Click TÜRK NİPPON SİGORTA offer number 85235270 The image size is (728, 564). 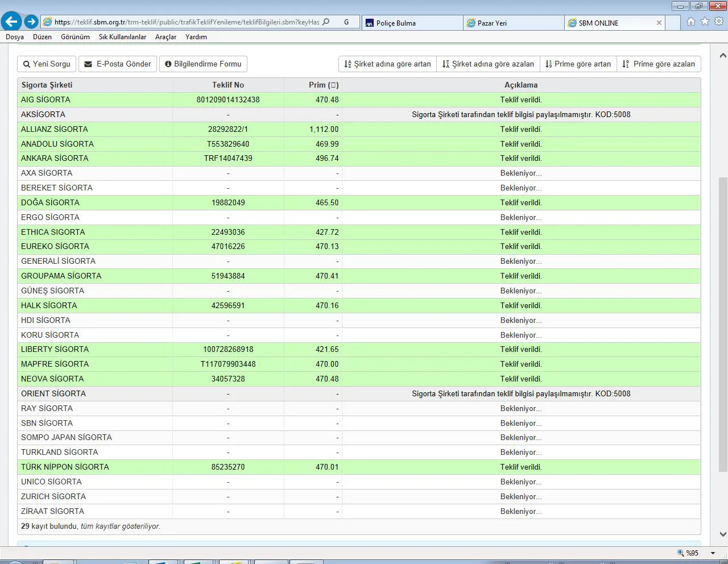pyautogui.click(x=228, y=467)
